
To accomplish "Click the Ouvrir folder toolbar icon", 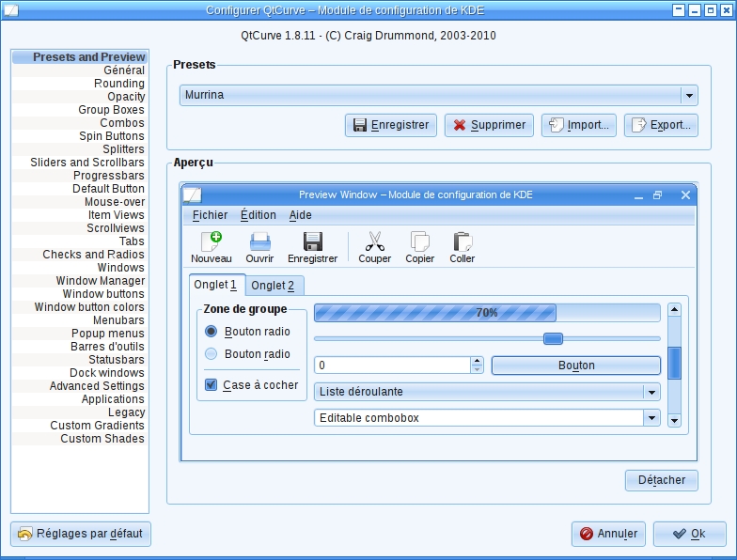I will (x=259, y=241).
